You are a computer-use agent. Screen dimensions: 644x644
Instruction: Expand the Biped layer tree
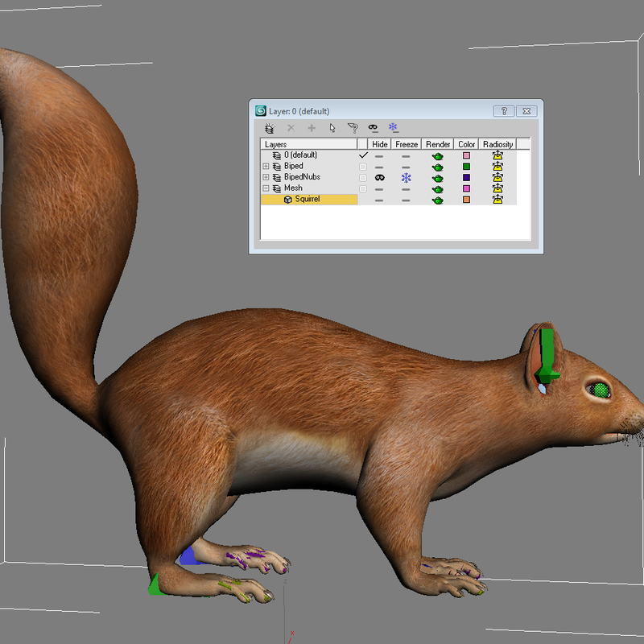point(264,166)
